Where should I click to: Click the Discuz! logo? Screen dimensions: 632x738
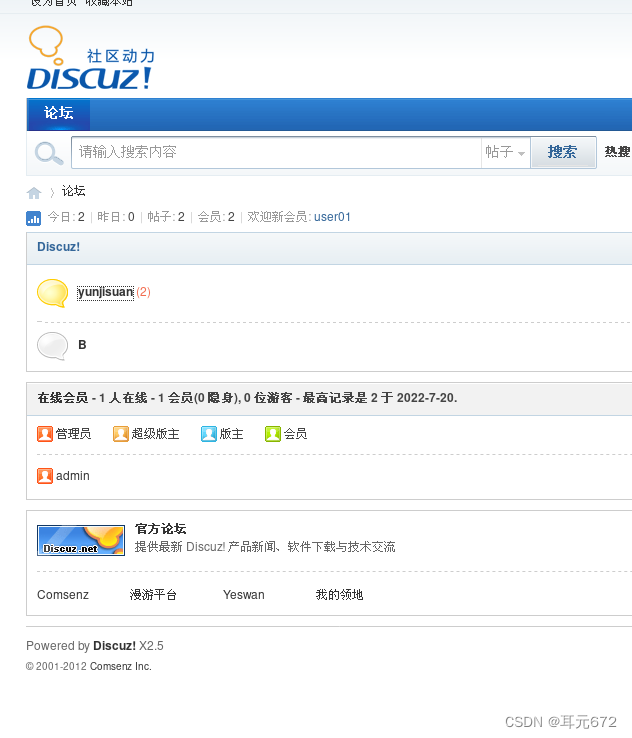tap(91, 57)
